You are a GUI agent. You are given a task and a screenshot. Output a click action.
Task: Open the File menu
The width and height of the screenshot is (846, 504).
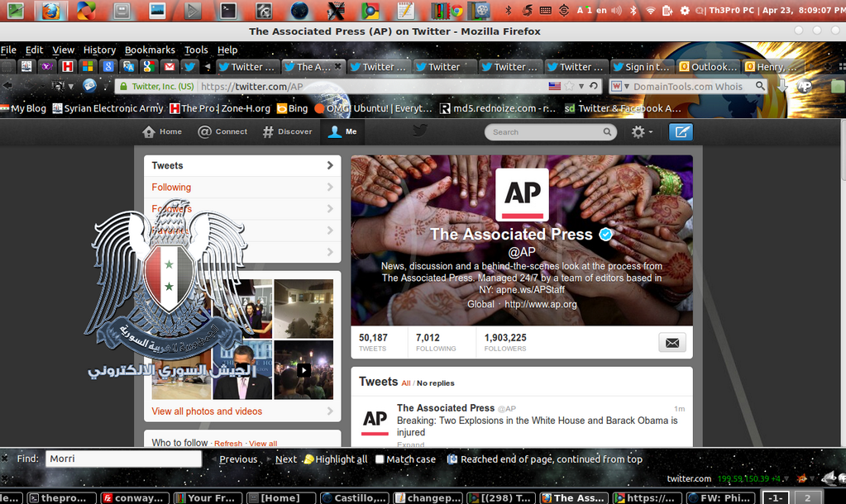(x=8, y=50)
